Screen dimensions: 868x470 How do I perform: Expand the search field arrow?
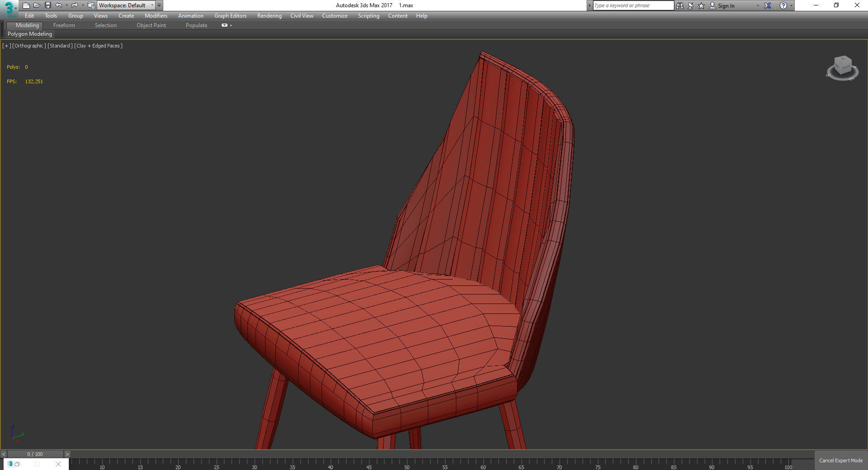click(589, 5)
